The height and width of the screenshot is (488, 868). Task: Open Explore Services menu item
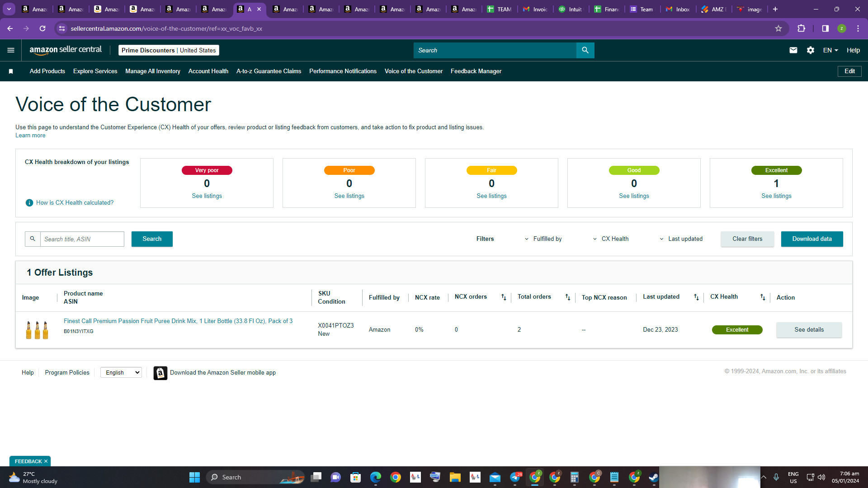point(95,71)
